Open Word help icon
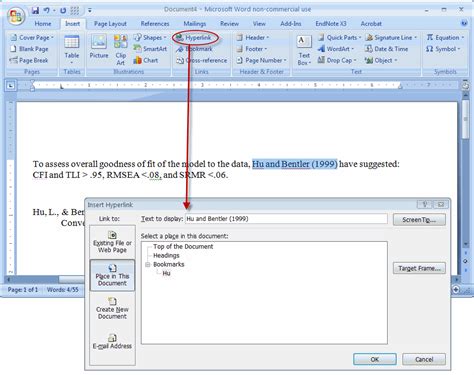Screen dimensions: 474x375 (x=464, y=23)
